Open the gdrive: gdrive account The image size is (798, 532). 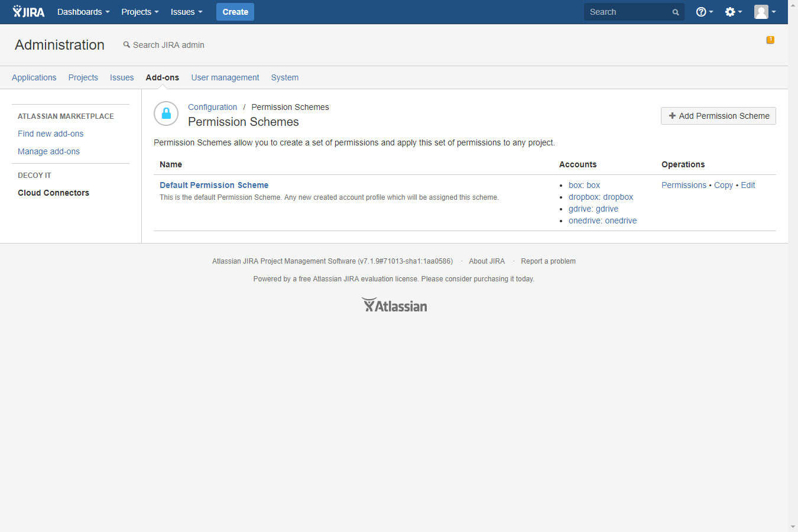593,209
